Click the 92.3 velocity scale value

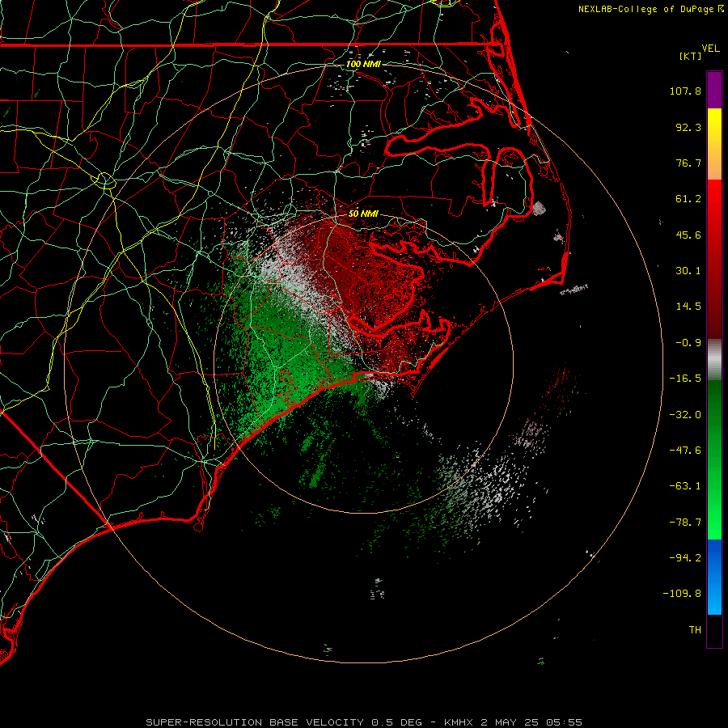click(x=688, y=127)
